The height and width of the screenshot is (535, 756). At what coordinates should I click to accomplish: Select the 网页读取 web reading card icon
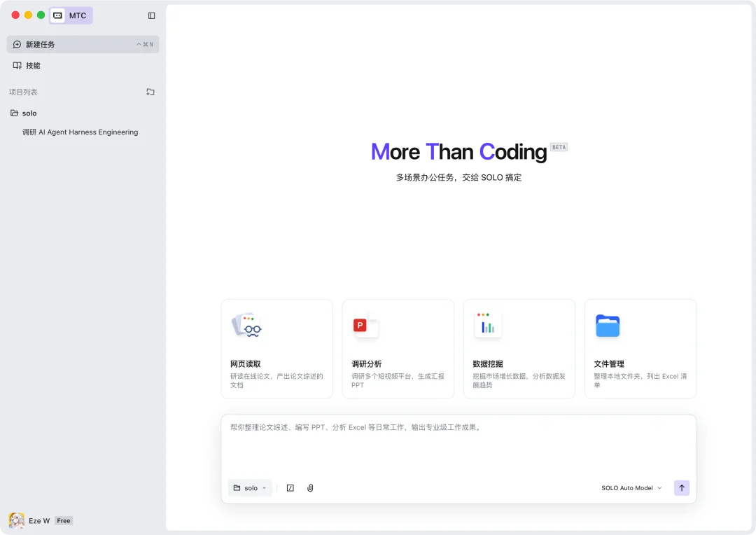245,325
